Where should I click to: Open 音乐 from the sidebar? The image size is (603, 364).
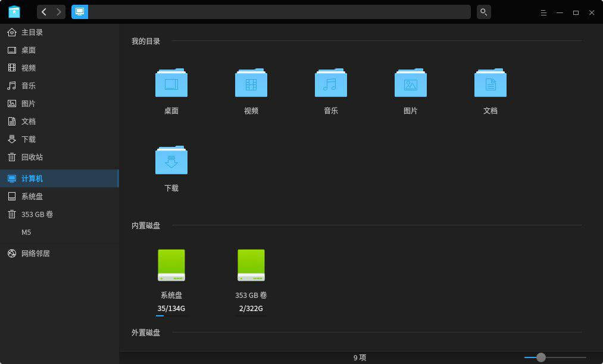click(60, 86)
